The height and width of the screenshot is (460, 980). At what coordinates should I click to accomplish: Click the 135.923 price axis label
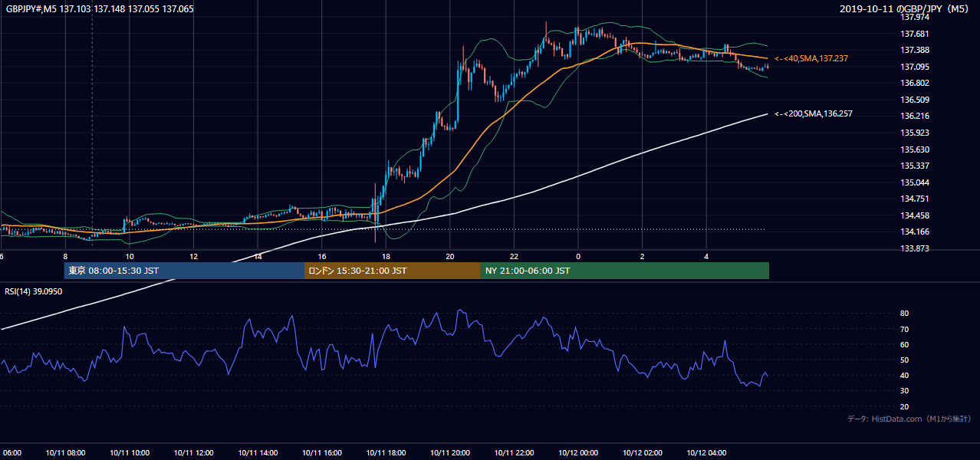915,133
